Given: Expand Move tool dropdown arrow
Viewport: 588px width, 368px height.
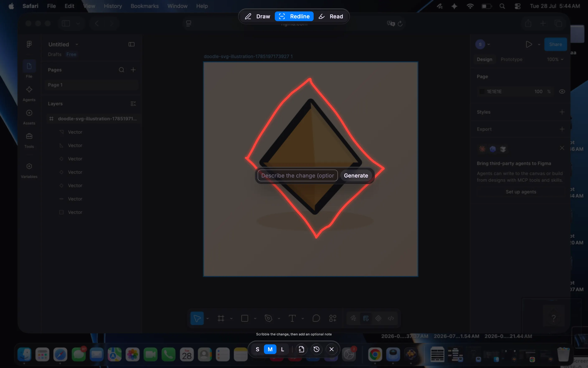Looking at the screenshot, I should 208,318.
